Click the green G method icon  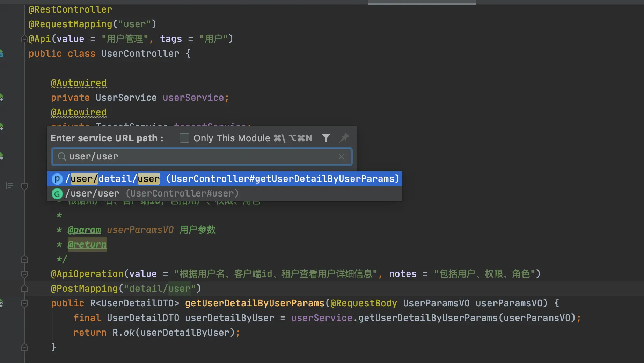57,193
